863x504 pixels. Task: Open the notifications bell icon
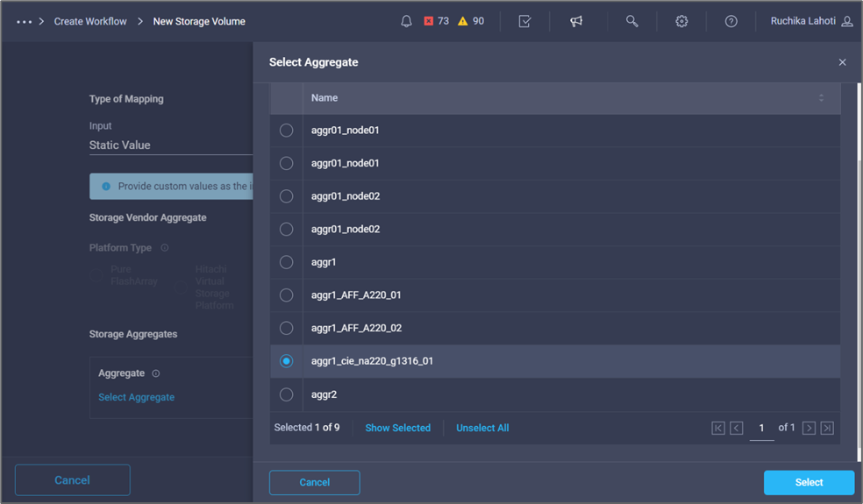[406, 21]
